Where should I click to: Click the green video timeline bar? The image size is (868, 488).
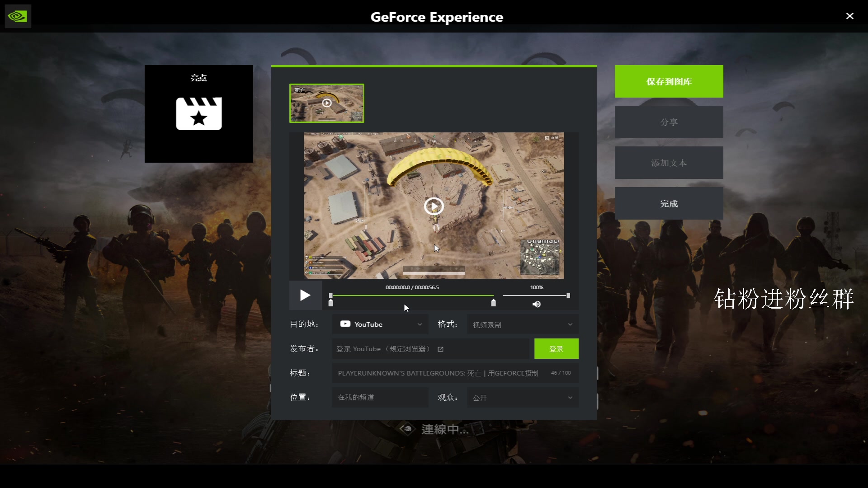pyautogui.click(x=412, y=296)
